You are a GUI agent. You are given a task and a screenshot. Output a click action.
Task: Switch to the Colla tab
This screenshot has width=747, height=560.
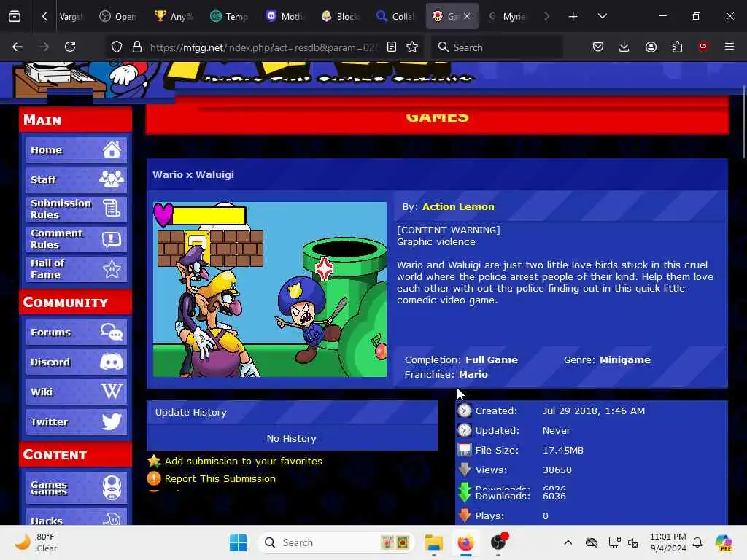point(395,16)
